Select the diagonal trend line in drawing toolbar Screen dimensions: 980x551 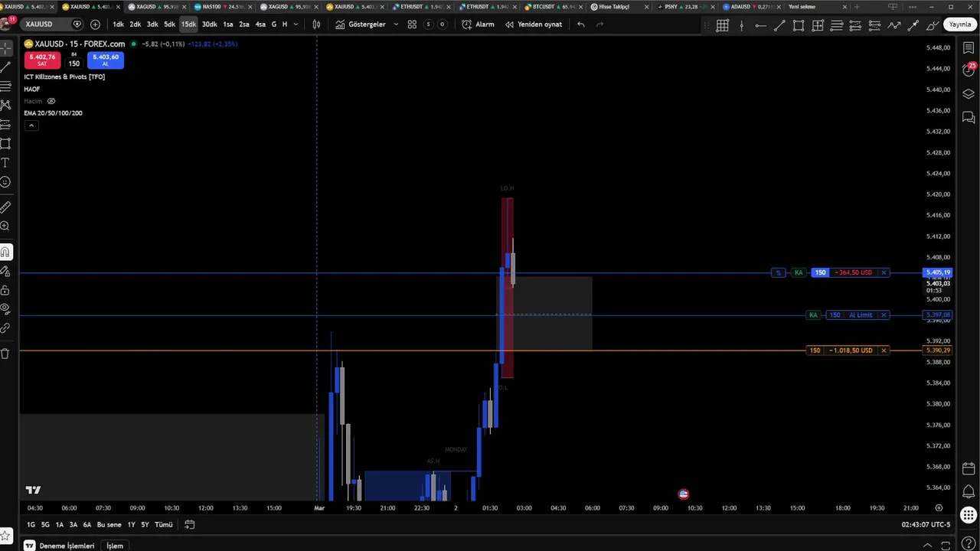(x=779, y=25)
